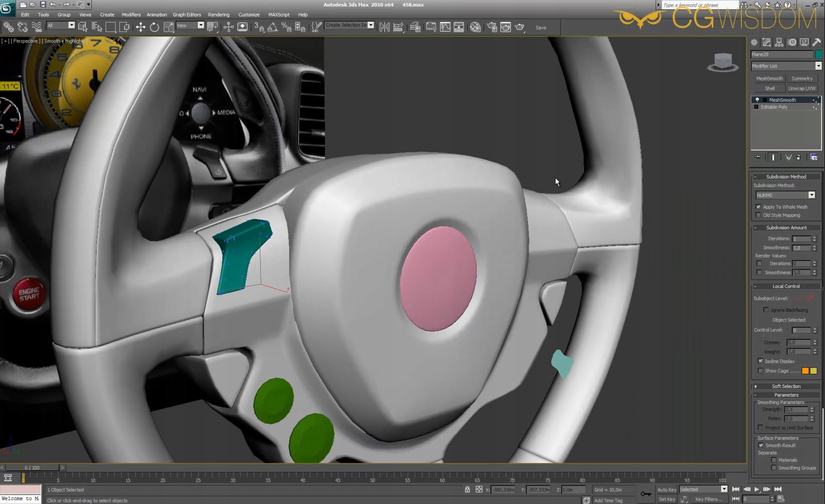Open the Material Editor
825x504 pixels.
[475, 27]
